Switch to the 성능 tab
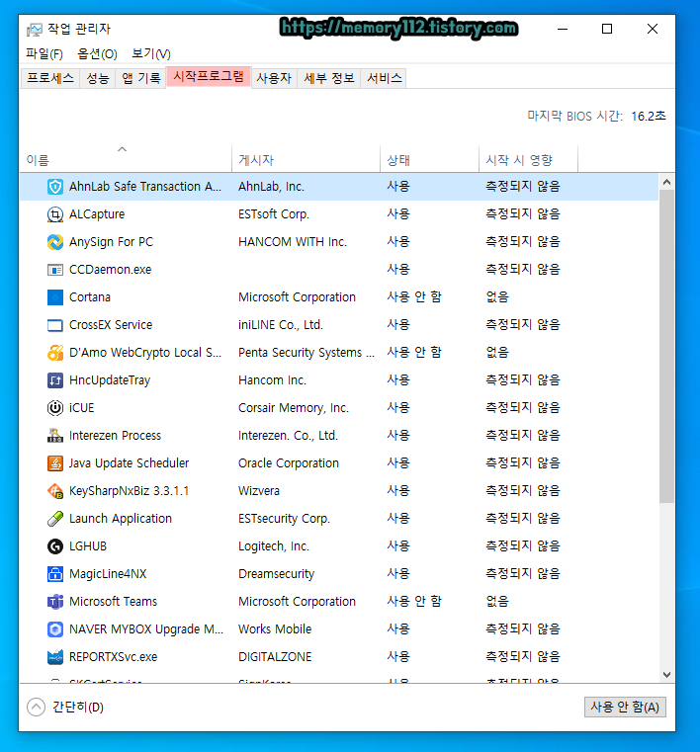The width and height of the screenshot is (700, 752). click(x=98, y=78)
